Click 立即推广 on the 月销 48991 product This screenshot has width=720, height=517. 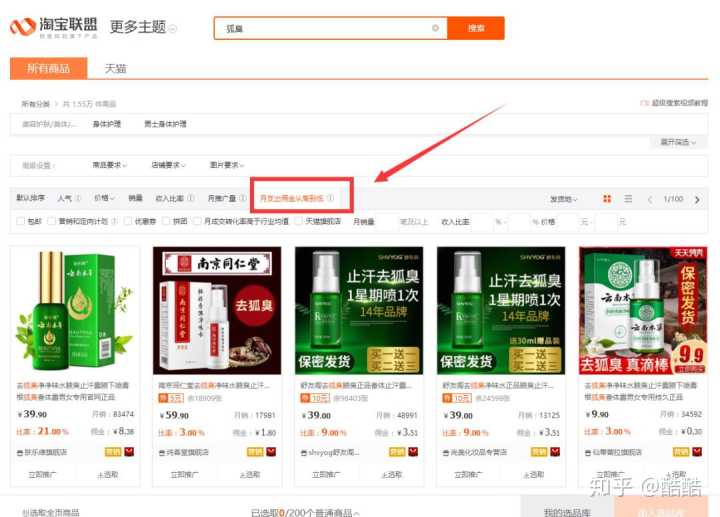pos(326,474)
